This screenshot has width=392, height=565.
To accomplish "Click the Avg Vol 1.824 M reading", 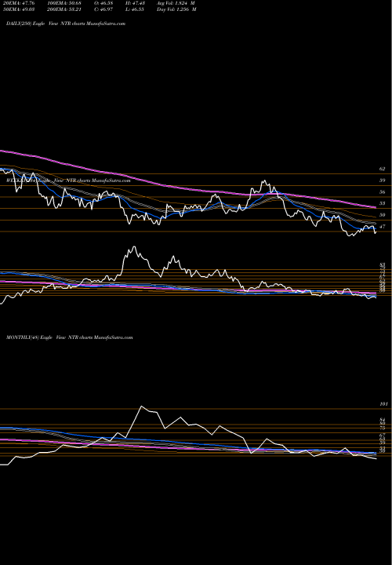I will [176, 2].
